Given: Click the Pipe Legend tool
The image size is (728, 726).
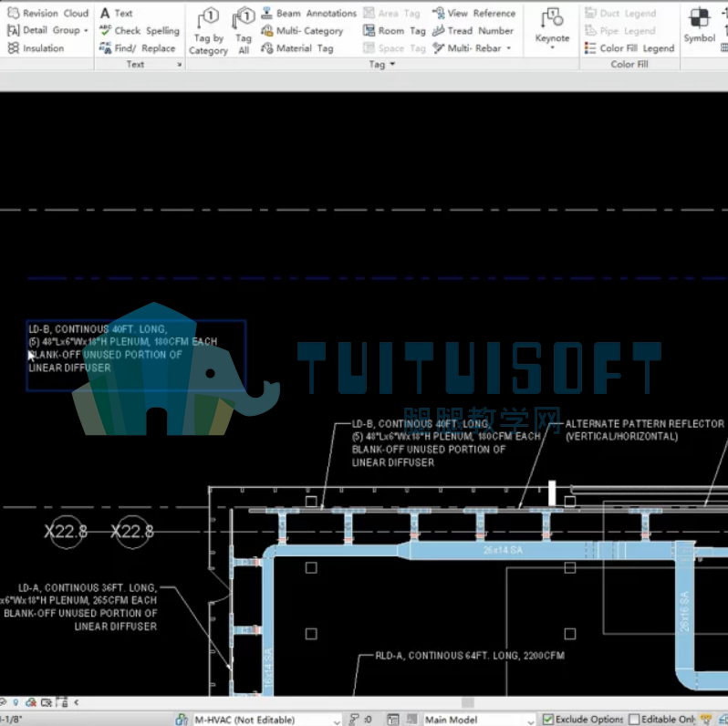Looking at the screenshot, I should [619, 31].
